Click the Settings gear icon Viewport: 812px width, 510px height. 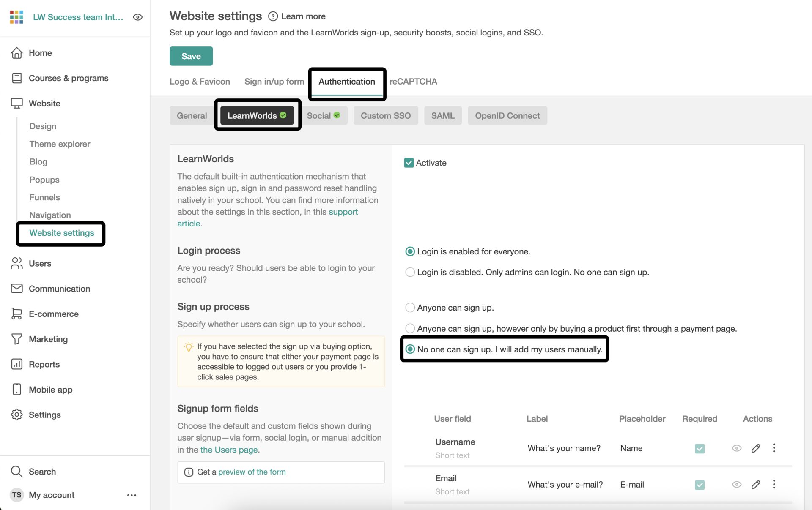click(17, 415)
